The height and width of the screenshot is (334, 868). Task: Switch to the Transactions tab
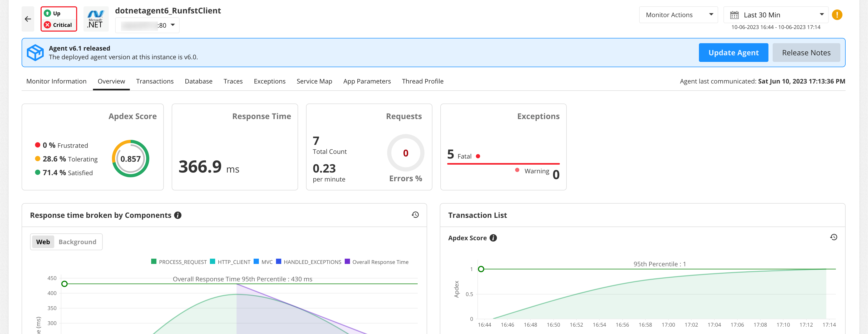(155, 81)
